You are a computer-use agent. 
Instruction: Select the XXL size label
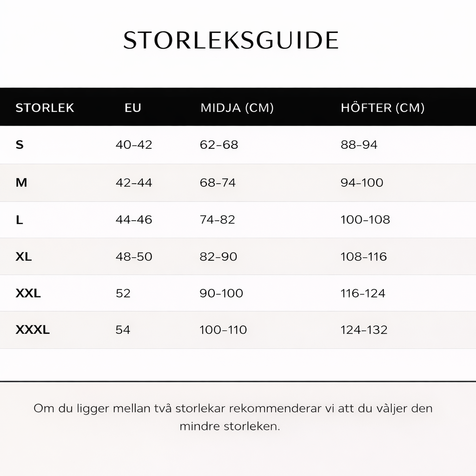[x=28, y=293]
